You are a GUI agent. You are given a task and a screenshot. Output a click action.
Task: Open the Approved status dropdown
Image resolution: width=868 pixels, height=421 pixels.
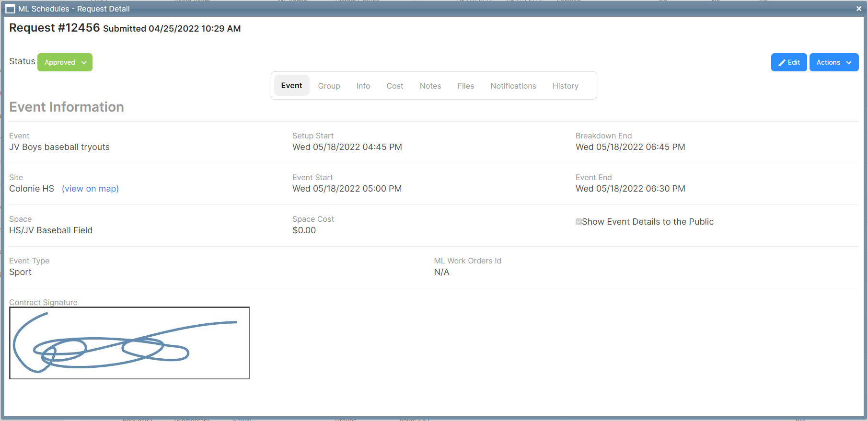click(65, 62)
